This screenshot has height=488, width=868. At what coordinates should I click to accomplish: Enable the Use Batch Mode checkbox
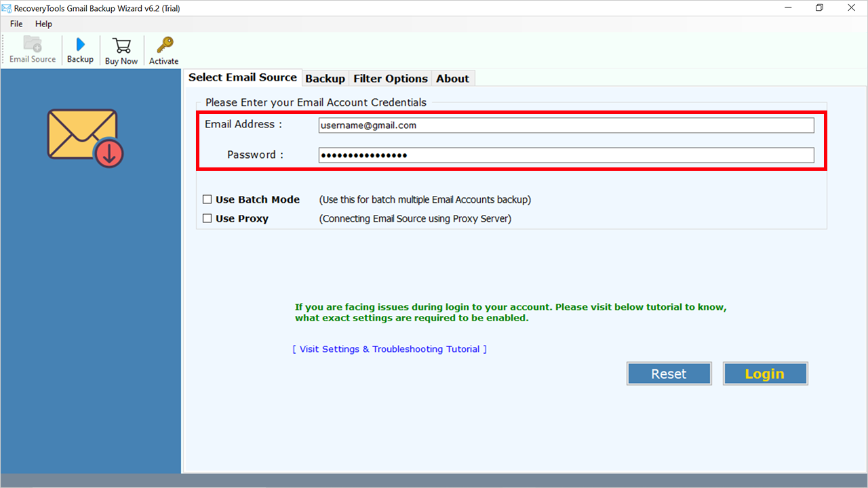(x=208, y=199)
